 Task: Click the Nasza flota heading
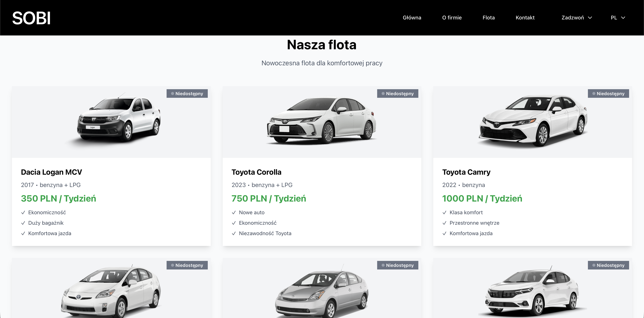[322, 45]
